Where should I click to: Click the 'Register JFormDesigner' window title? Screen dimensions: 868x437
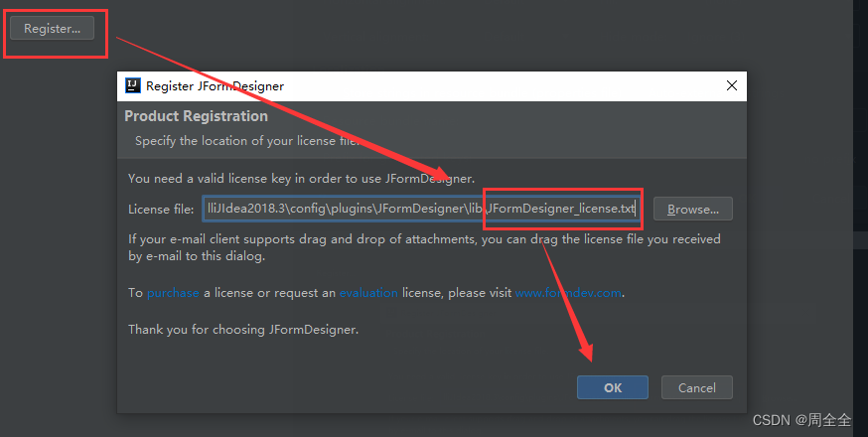[215, 85]
